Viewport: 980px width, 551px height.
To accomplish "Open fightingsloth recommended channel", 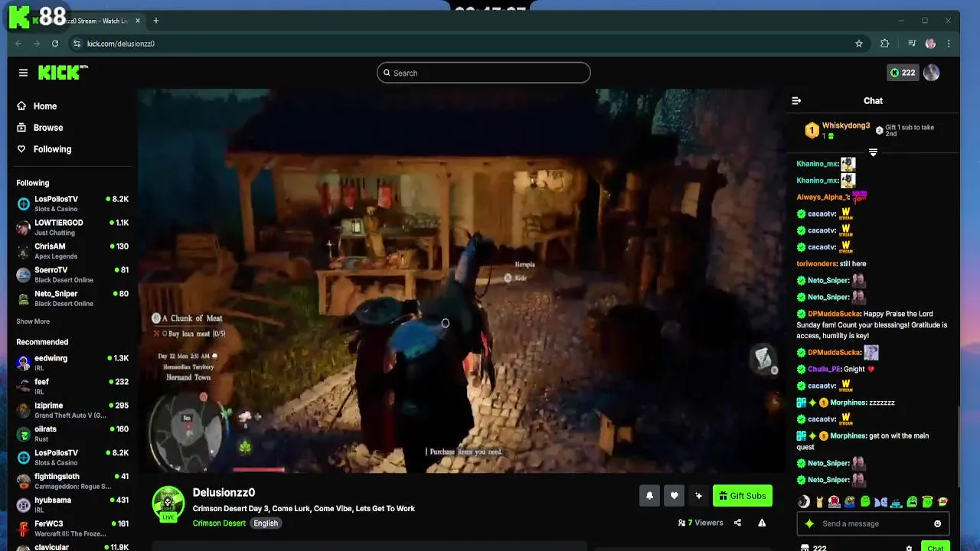I will 72,481.
